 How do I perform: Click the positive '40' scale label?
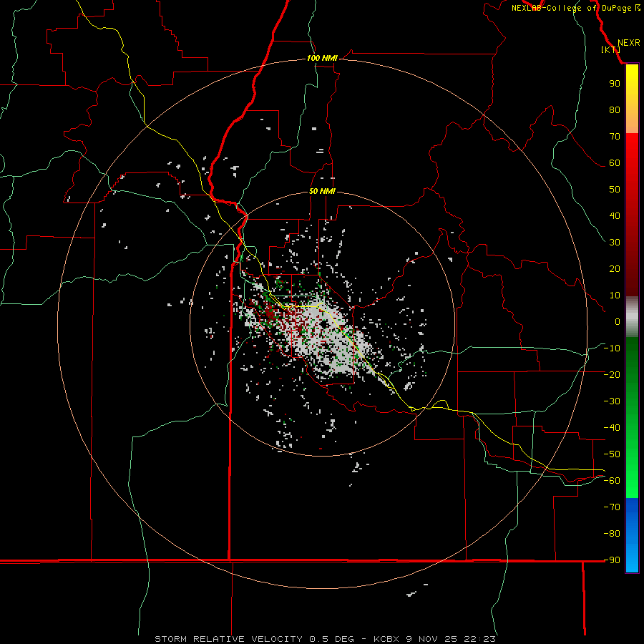coord(615,215)
